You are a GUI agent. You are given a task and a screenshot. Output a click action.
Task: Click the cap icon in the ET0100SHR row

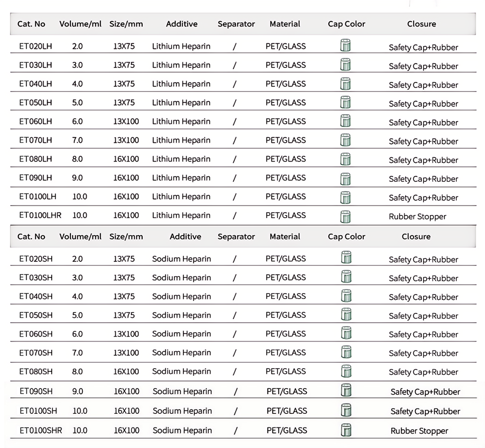(x=346, y=430)
